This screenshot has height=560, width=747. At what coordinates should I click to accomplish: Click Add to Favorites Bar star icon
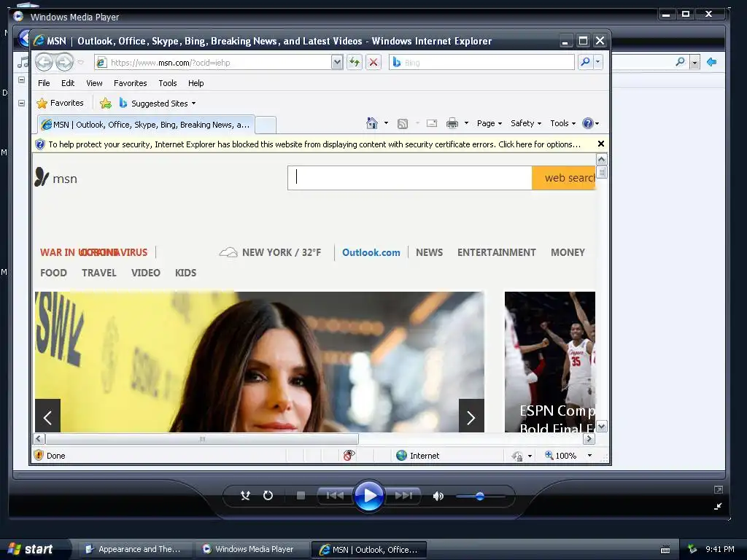pyautogui.click(x=106, y=103)
